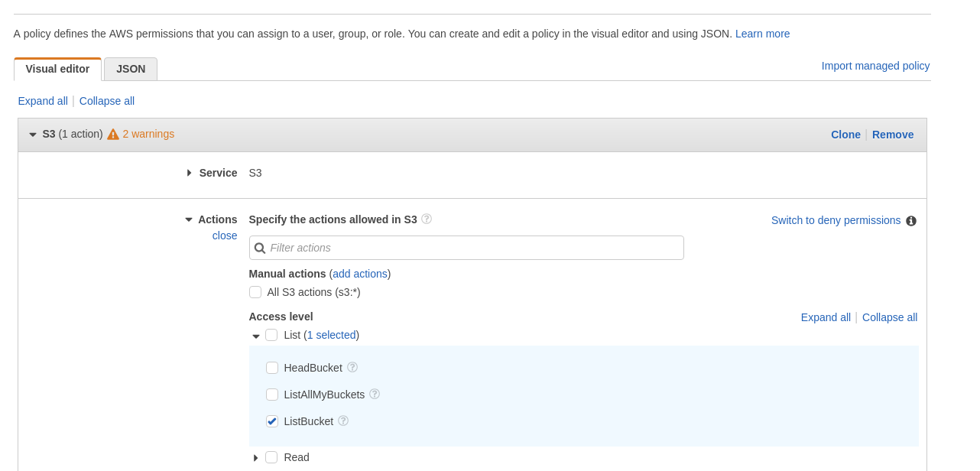Switch to the Visual editor tab
The width and height of the screenshot is (980, 471).
[x=57, y=68]
